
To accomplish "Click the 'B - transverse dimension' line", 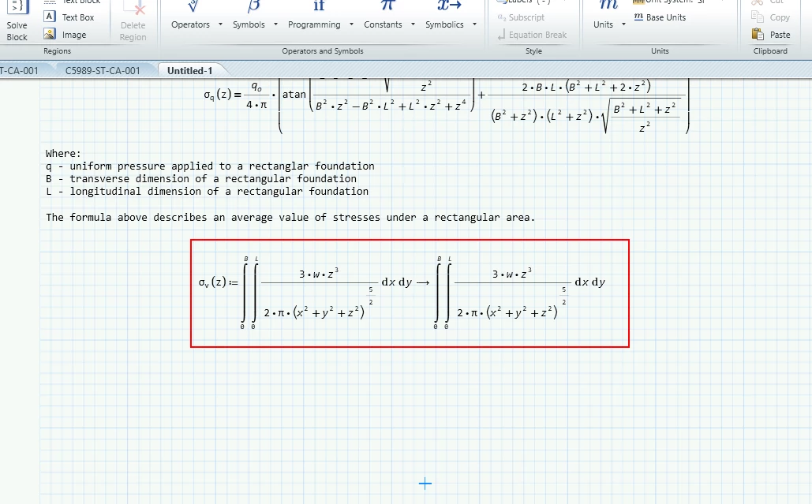I will coord(201,178).
